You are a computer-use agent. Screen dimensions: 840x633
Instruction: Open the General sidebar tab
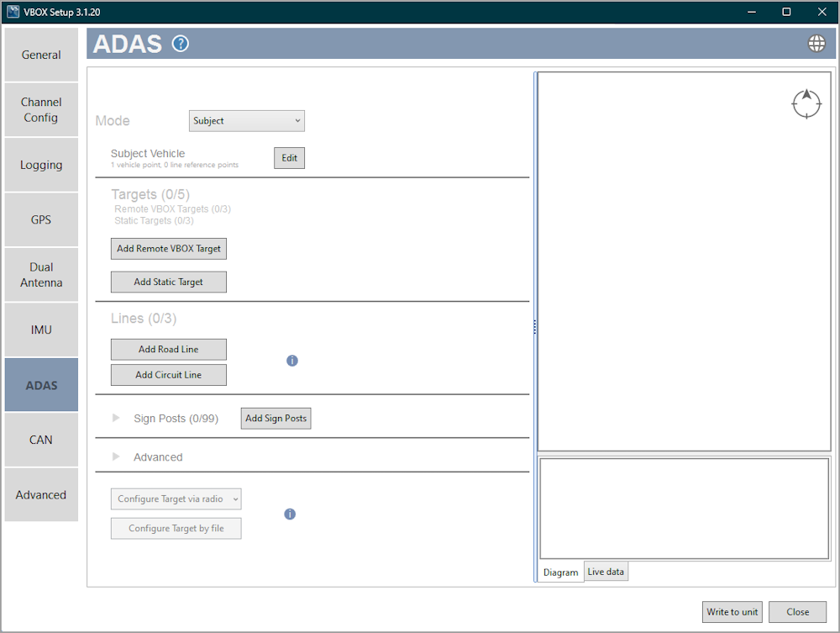point(41,55)
